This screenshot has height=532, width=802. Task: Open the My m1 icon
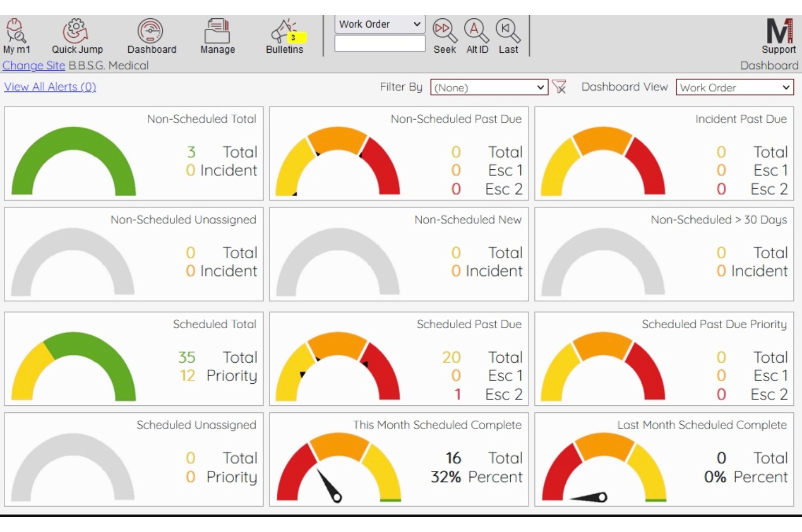pyautogui.click(x=16, y=31)
